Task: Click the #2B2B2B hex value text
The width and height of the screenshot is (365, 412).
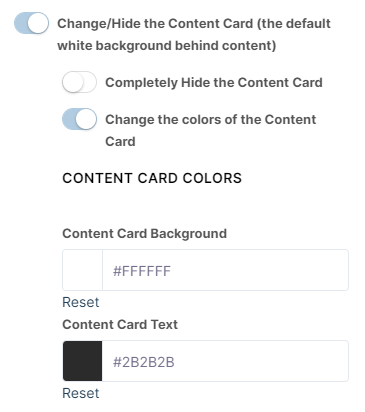Action: 144,362
